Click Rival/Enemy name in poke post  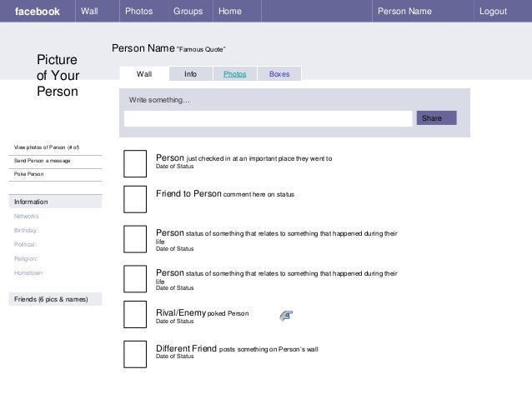pyautogui.click(x=181, y=312)
